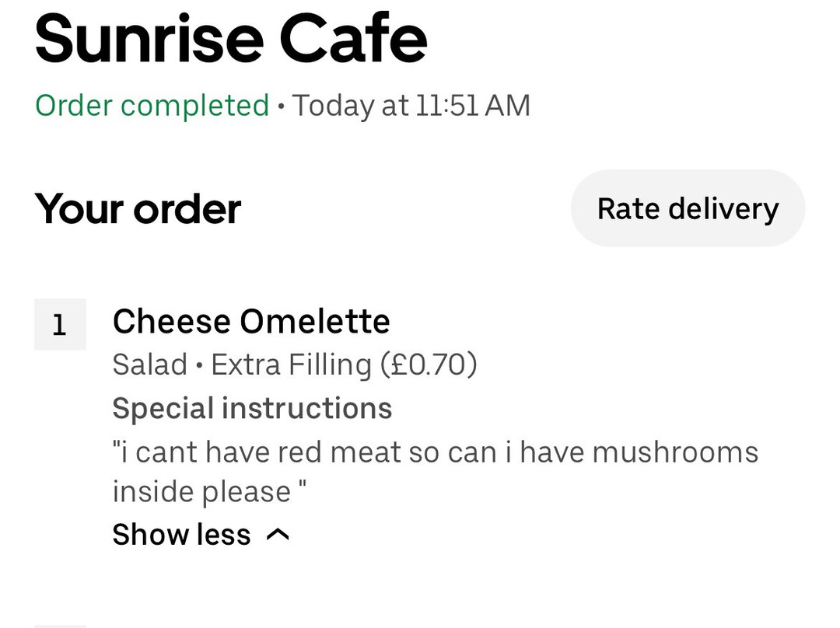Click the words inside please in the note
This screenshot has width=840, height=628.
pos(201,492)
